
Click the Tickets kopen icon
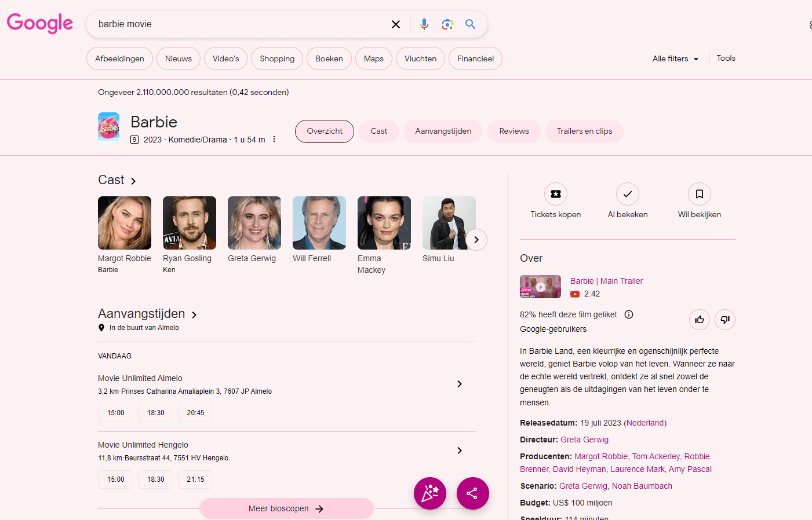click(556, 194)
